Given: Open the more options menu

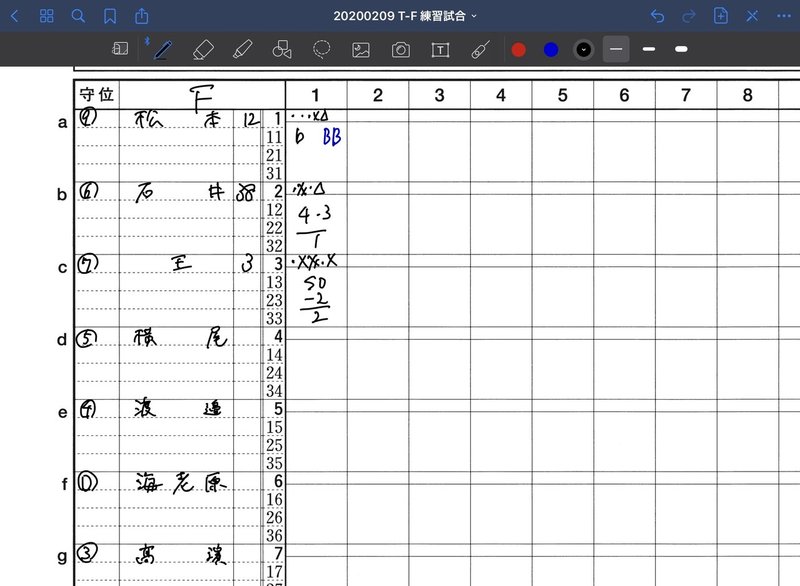Looking at the screenshot, I should (784, 16).
